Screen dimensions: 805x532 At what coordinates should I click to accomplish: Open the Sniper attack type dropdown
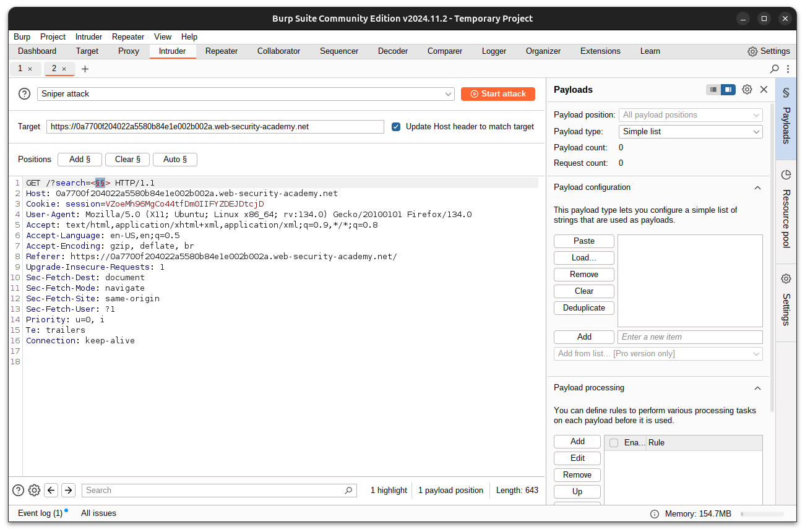(246, 94)
